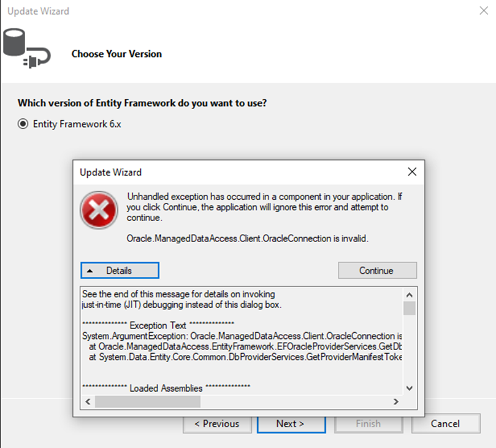Click the OracleConnection is invalid message
The width and height of the screenshot is (496, 448).
click(x=247, y=238)
